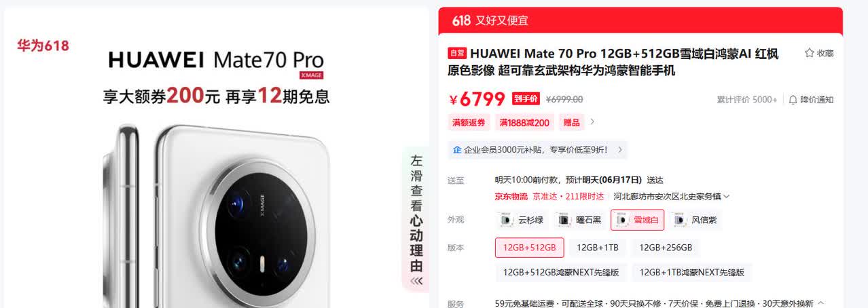Choose the 12GB+256GB version option
Screen dimensions: 868x308
pyautogui.click(x=666, y=248)
